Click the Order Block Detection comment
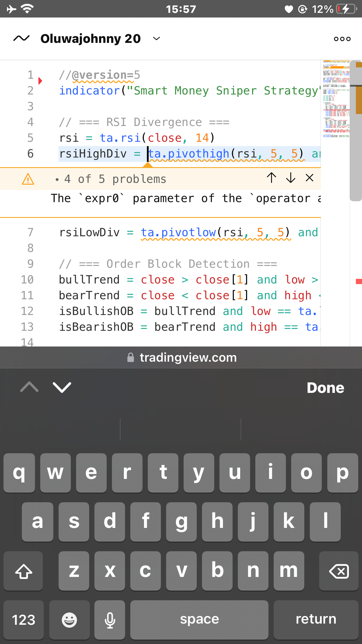Viewport: 362px width, 644px height. click(x=168, y=264)
